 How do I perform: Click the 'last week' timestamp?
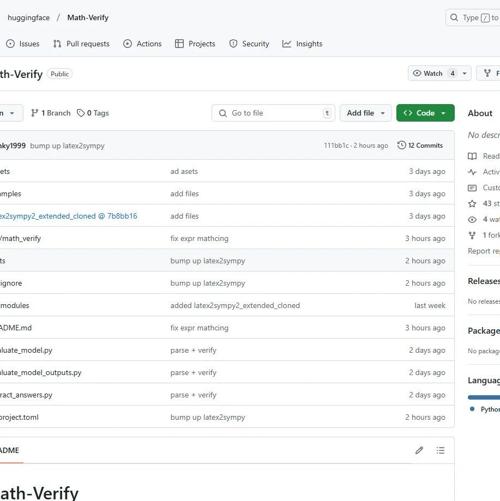click(x=430, y=305)
